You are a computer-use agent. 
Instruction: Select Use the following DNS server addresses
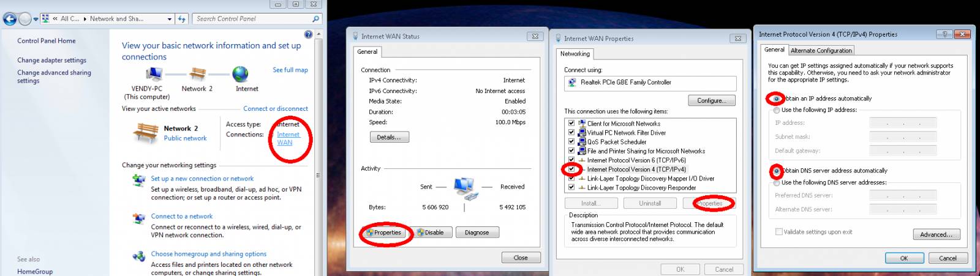777,182
